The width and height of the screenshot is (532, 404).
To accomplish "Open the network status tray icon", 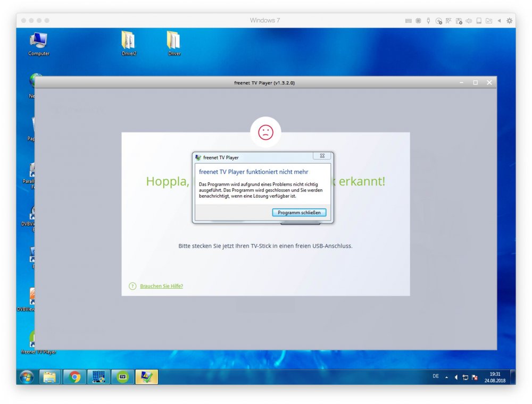I will click(x=465, y=377).
